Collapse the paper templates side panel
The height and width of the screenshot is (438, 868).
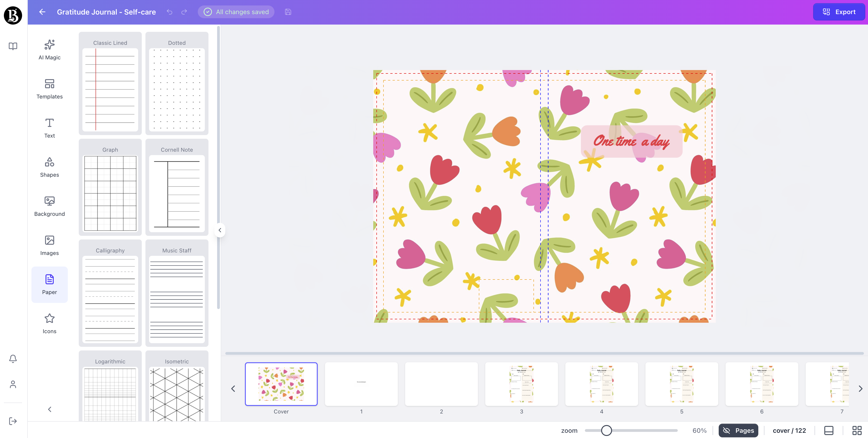[x=220, y=230]
